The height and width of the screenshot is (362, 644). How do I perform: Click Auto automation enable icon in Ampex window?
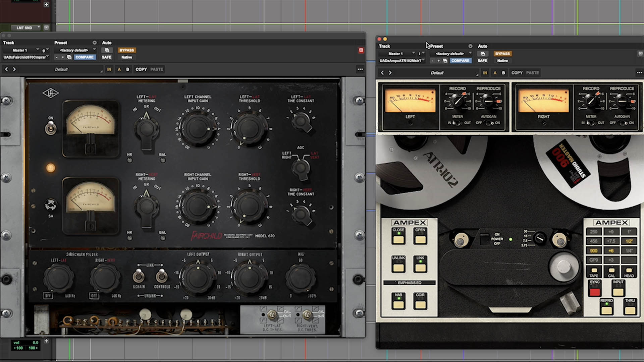[x=483, y=54]
